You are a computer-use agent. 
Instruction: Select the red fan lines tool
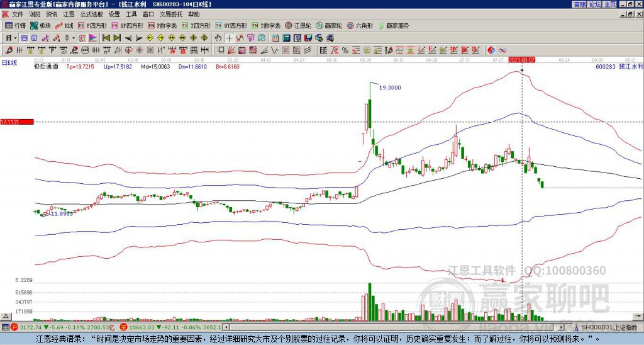click(231, 50)
